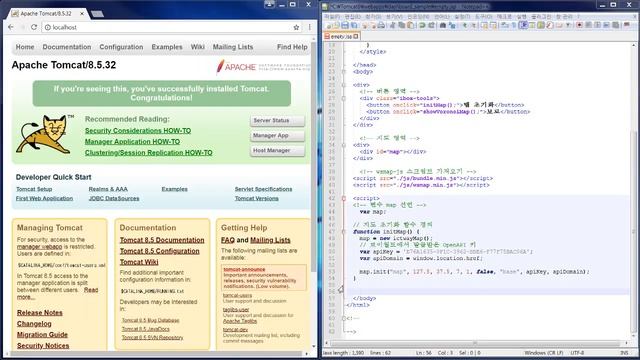This screenshot has width=640, height=360.
Task: Open Find with the binoculars icon
Action: 443,25
